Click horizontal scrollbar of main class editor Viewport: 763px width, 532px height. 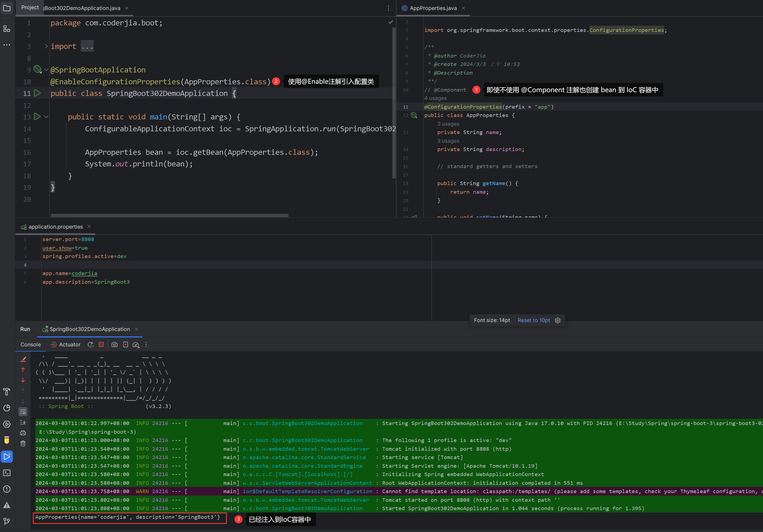(x=170, y=216)
